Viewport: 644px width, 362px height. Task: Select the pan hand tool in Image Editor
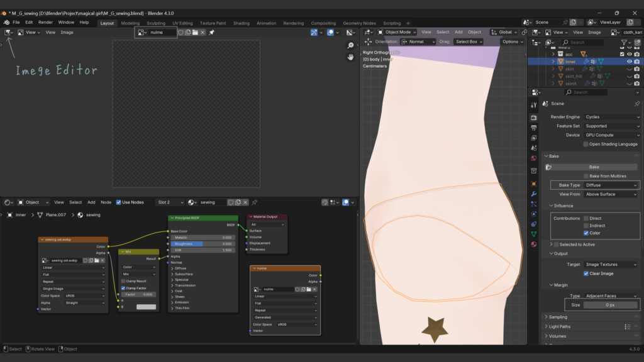coord(351,57)
